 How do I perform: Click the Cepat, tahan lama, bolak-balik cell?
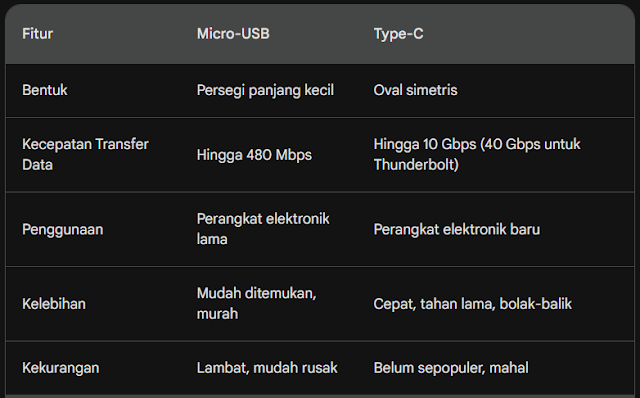point(473,304)
